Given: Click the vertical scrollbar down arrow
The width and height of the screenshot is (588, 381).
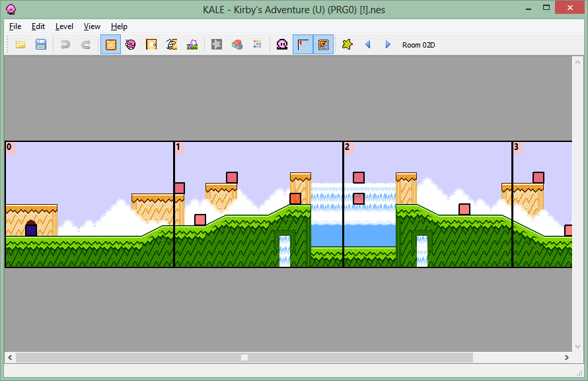Looking at the screenshot, I should point(577,347).
